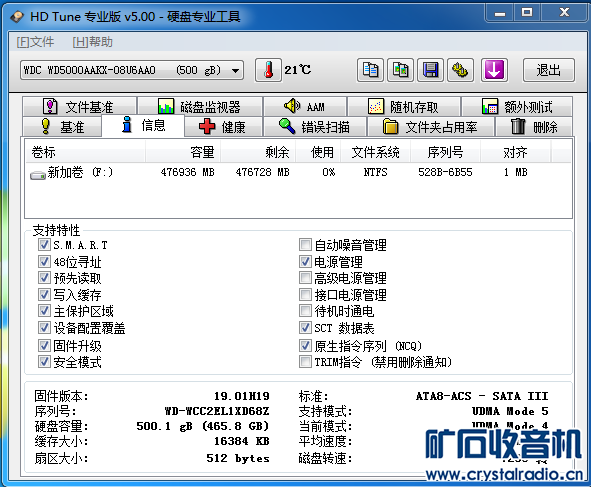Toggle the 写入缓存 checkbox

44,294
